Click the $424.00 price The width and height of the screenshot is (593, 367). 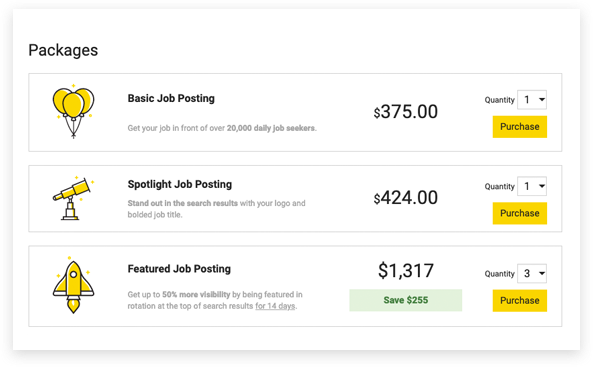(x=405, y=197)
